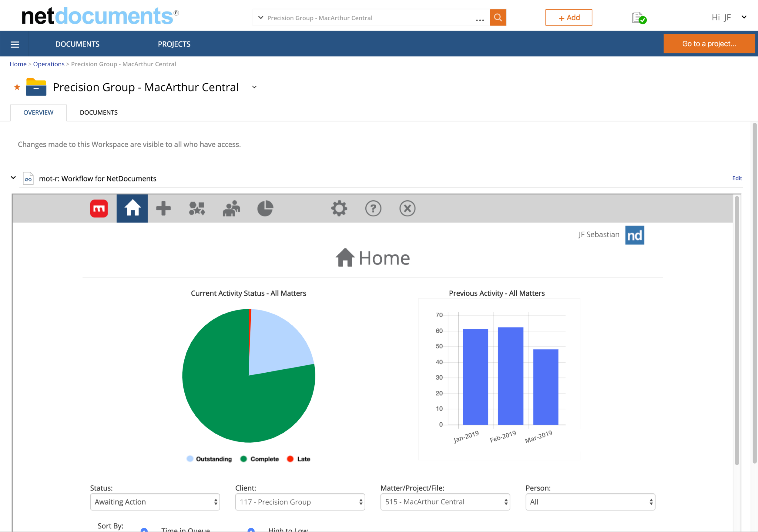Click the inner workflow frame scrollbar
Screen dimensions: 758x532
(x=736, y=330)
